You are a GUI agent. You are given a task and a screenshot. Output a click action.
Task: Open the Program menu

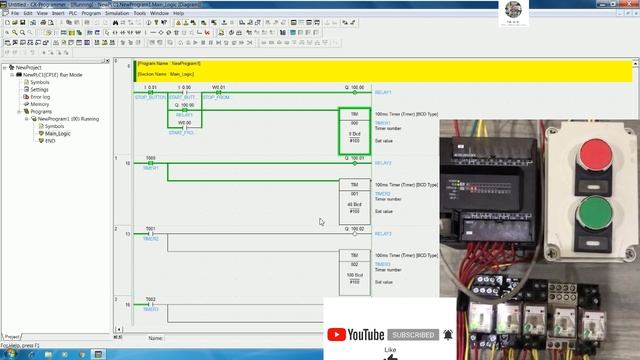coord(91,13)
